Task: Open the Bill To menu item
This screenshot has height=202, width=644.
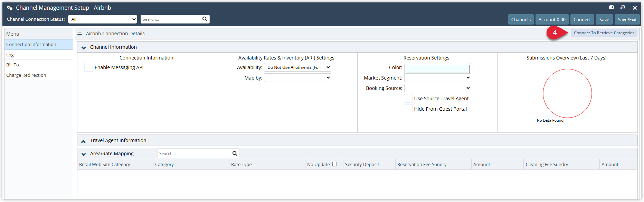Action: point(39,65)
